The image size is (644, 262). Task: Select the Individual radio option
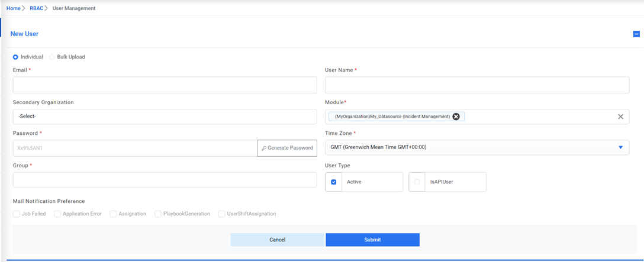[x=15, y=57]
